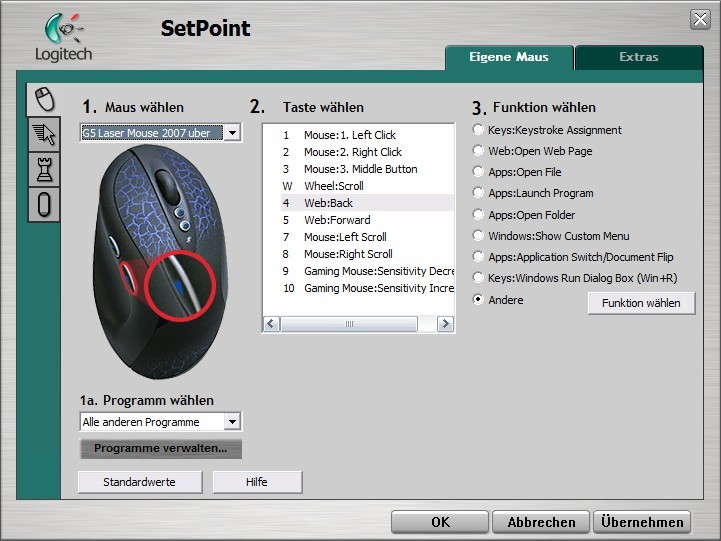Select Mouse:1. Left Click row
This screenshot has width=721, height=541.
[367, 135]
